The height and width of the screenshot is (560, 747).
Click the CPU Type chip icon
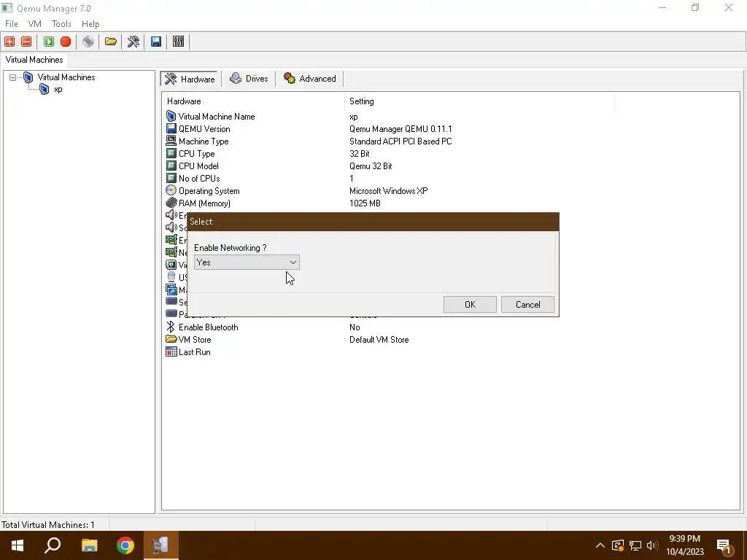point(171,153)
